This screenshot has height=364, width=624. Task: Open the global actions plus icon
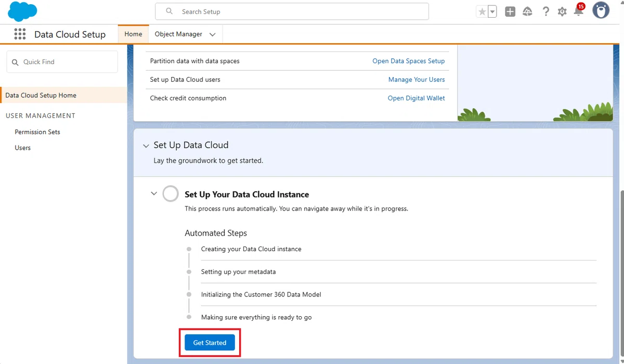[510, 11]
